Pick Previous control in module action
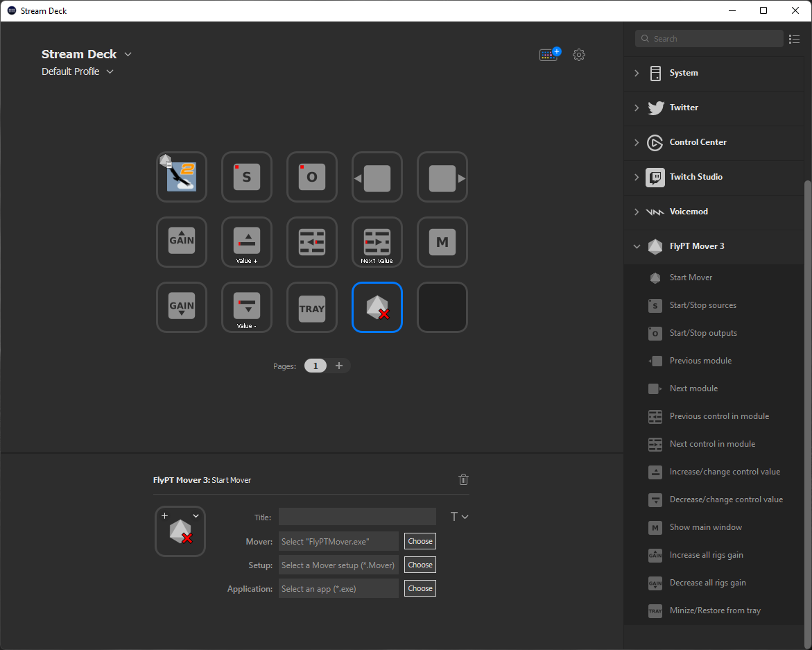This screenshot has width=812, height=650. click(714, 416)
